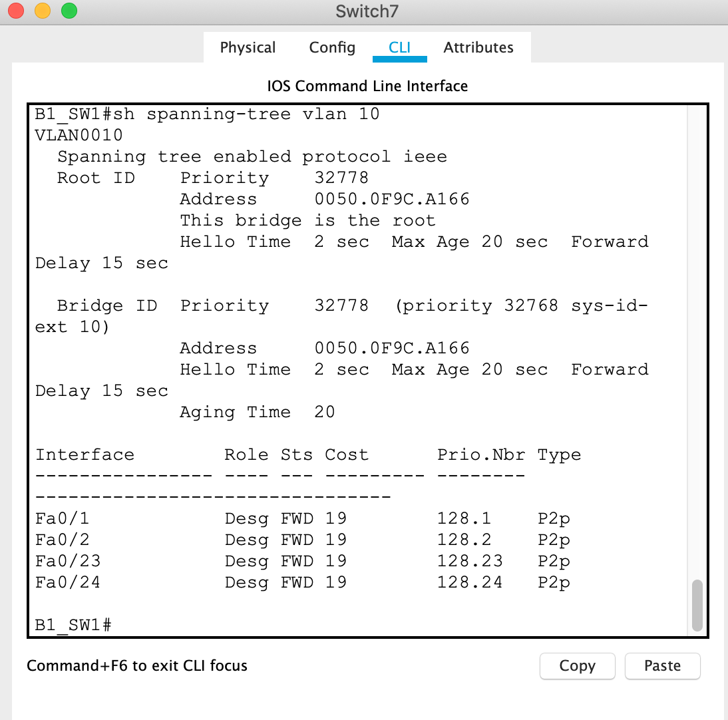Click 'Command+F6 to exit CLI focus' hint
The height and width of the screenshot is (720, 728).
(x=137, y=665)
